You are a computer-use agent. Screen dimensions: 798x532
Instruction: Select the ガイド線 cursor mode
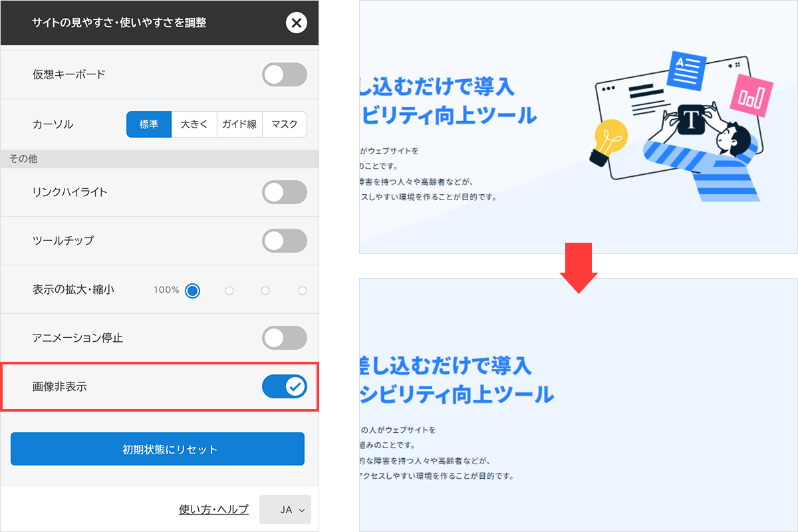tap(239, 124)
